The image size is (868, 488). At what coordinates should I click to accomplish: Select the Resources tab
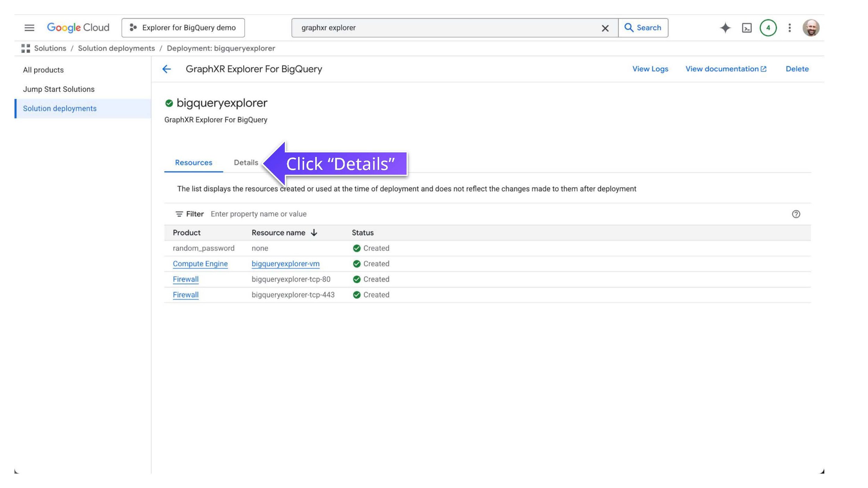point(193,162)
